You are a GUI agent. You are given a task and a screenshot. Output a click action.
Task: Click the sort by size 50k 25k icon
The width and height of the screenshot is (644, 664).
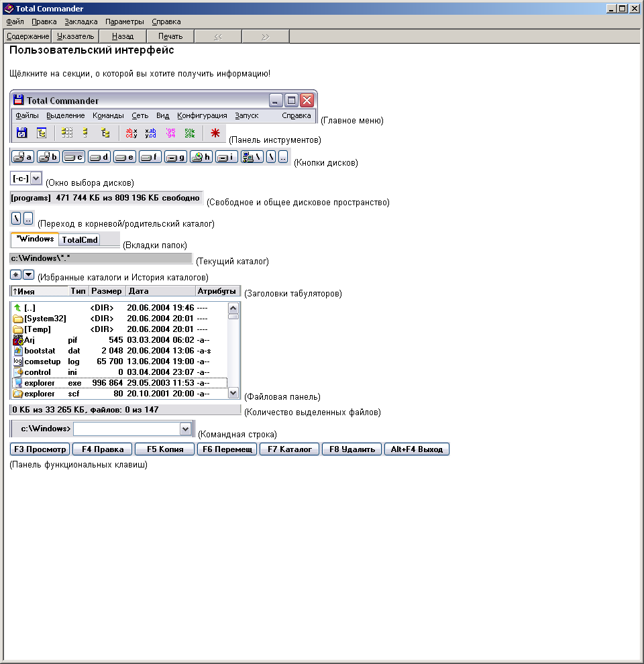(x=190, y=133)
